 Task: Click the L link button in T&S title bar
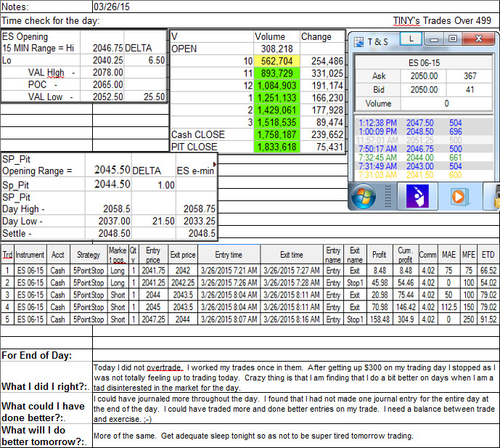coord(411,39)
